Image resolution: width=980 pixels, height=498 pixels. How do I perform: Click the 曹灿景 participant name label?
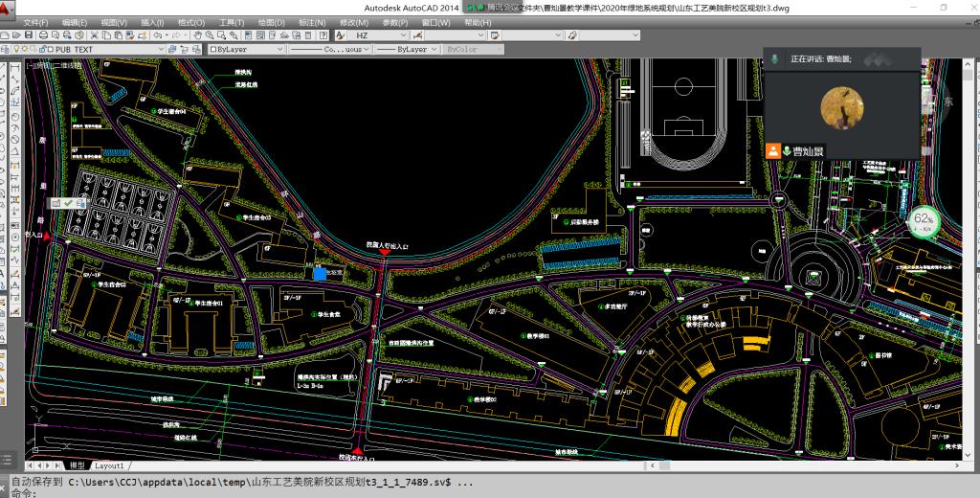(x=809, y=151)
